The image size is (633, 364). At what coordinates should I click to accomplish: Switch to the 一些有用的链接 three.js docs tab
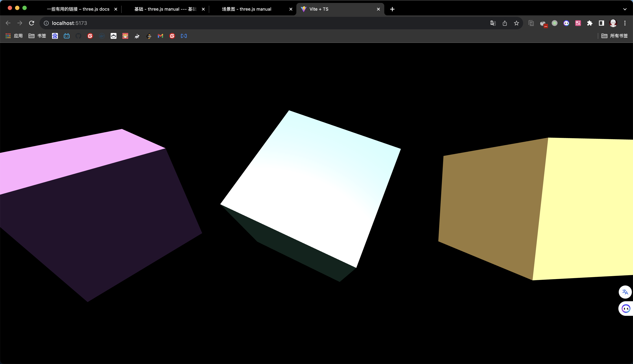(x=78, y=9)
